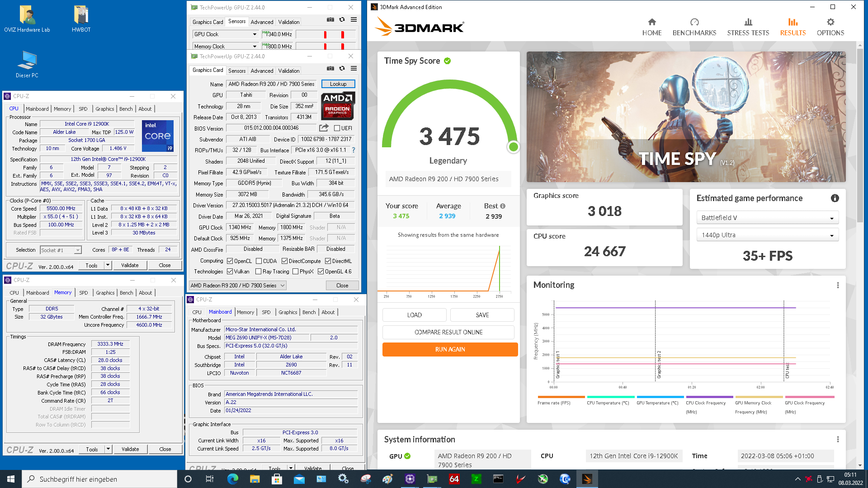The width and height of the screenshot is (868, 488).
Task: Toggle the UEFI checkbox in GPU-Z
Action: tap(337, 128)
